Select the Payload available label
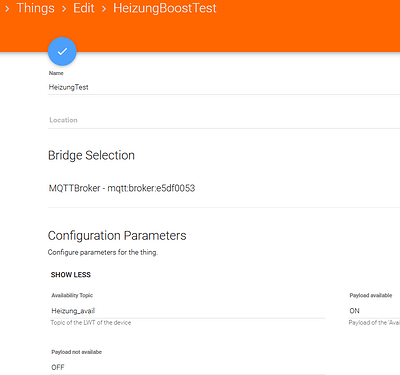 click(371, 295)
